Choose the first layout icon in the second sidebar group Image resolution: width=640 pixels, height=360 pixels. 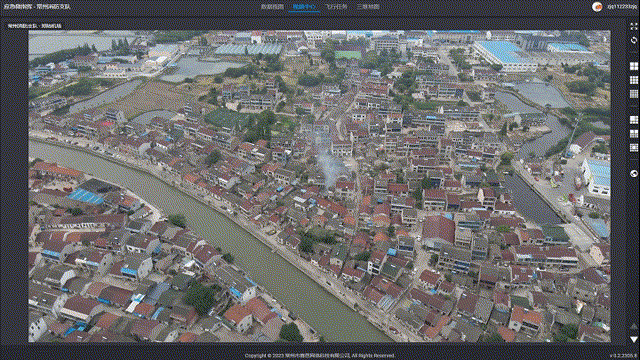633,120
